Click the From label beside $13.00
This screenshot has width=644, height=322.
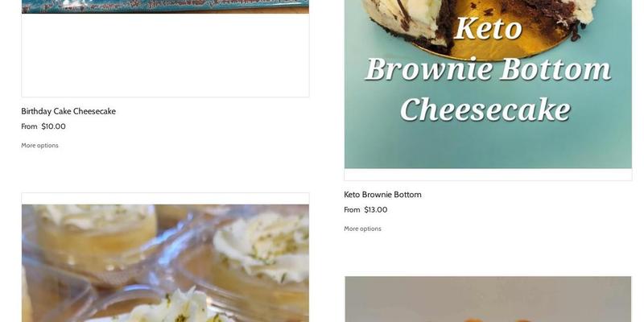[x=352, y=210]
